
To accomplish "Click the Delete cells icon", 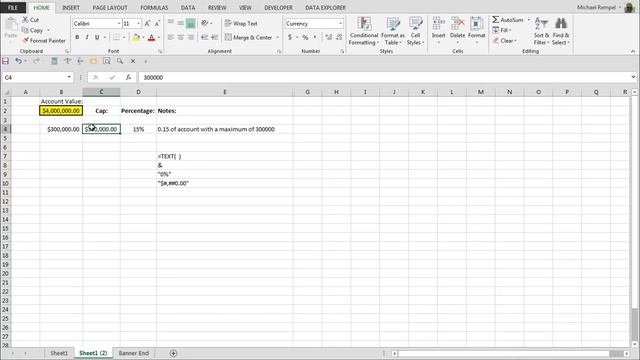I will pyautogui.click(x=458, y=24).
